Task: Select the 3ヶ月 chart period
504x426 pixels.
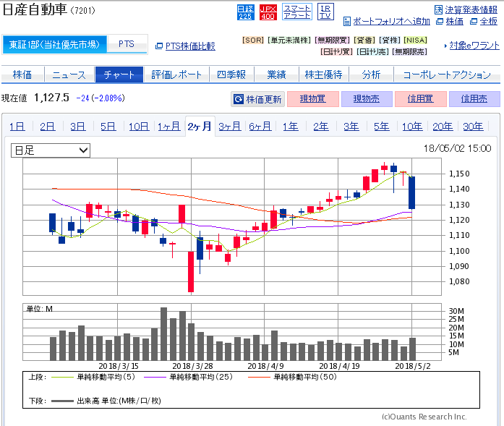Action: (230, 127)
